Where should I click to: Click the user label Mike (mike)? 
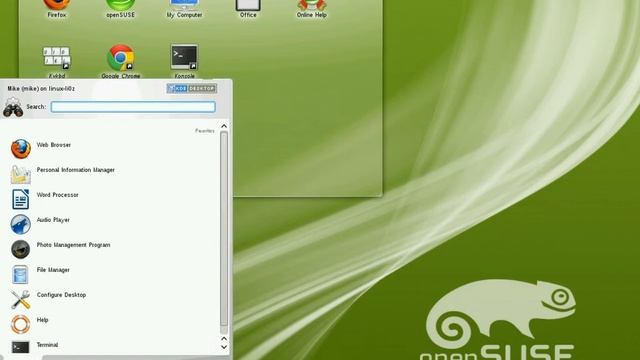pos(41,89)
